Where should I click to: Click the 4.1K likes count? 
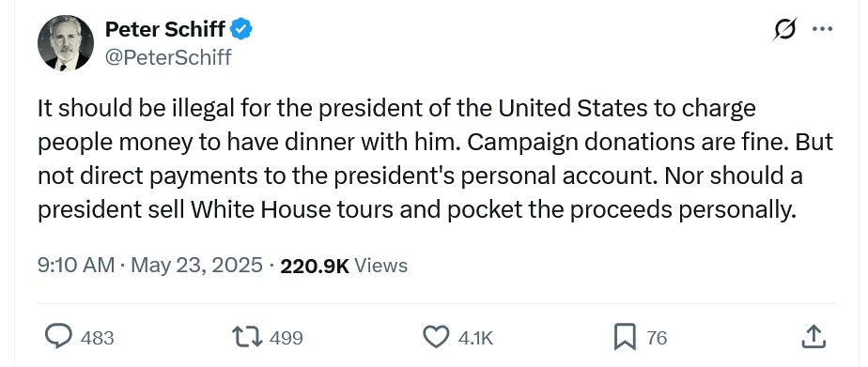tap(475, 338)
